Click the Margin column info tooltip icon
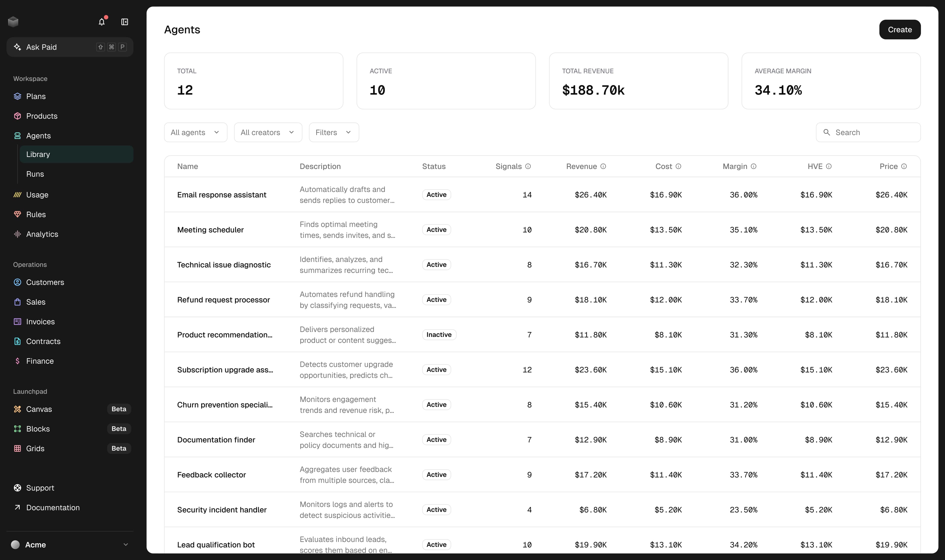This screenshot has height=560, width=945. pyautogui.click(x=753, y=166)
